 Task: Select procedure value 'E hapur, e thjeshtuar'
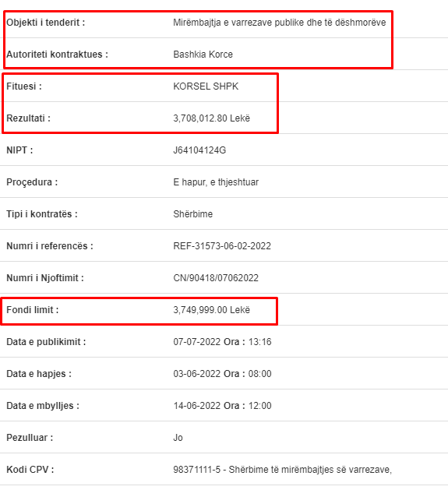(x=216, y=182)
